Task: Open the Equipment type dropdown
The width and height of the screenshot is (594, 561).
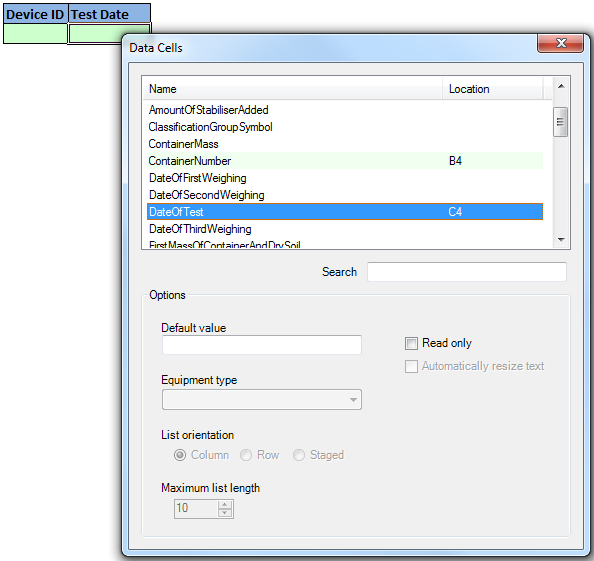Action: tap(262, 400)
